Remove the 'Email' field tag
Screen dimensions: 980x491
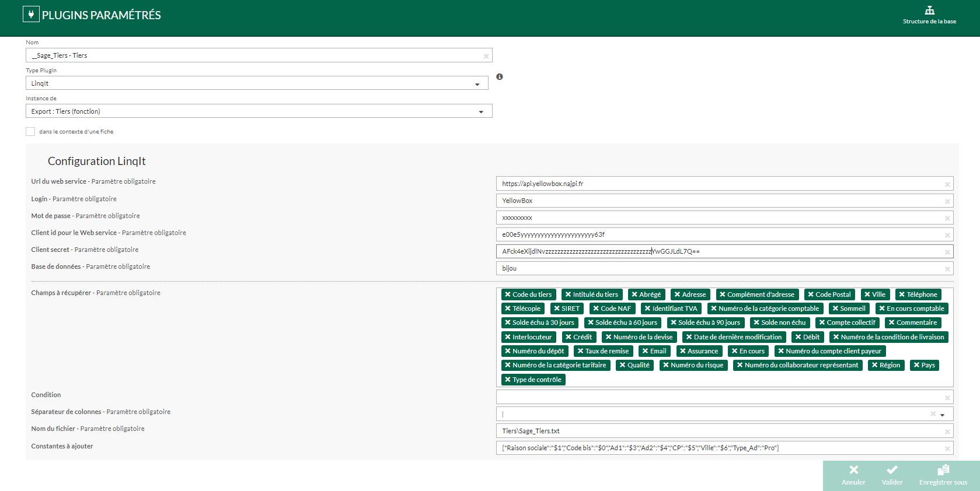click(x=645, y=351)
